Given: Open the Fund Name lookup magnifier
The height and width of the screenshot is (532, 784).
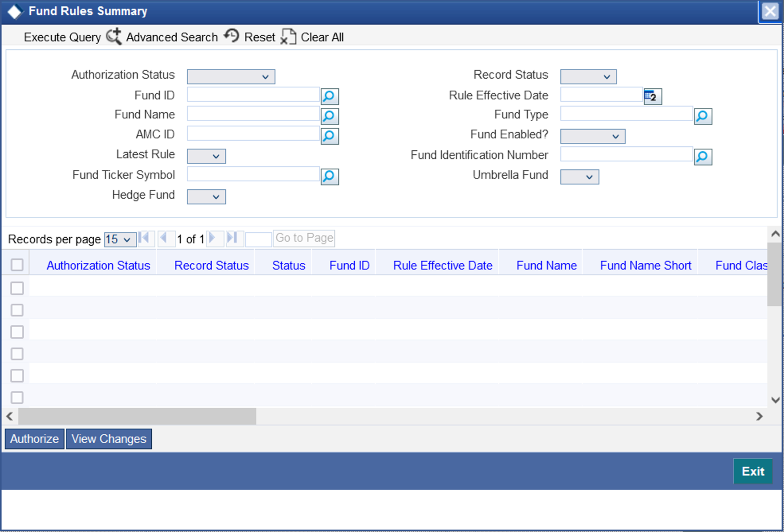Looking at the screenshot, I should (330, 116).
